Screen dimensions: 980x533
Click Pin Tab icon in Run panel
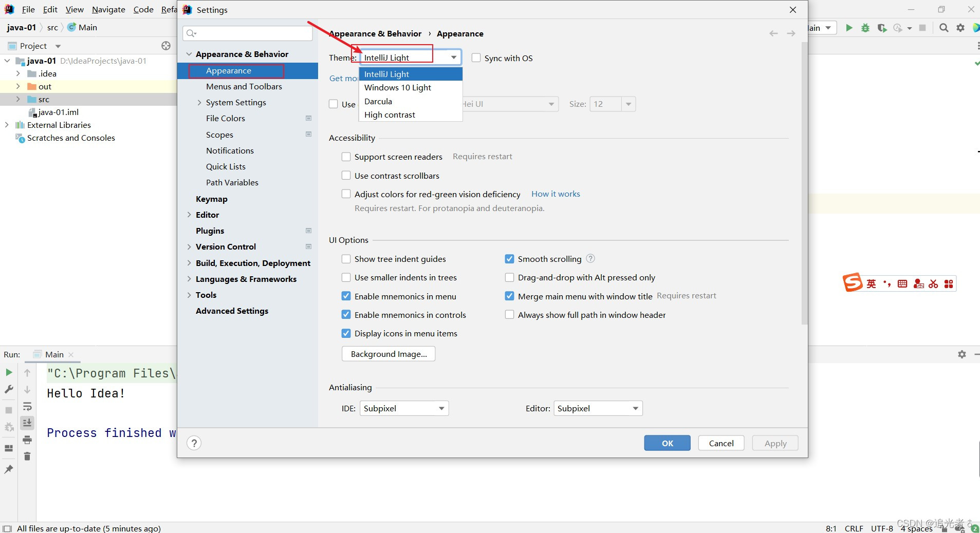9,469
